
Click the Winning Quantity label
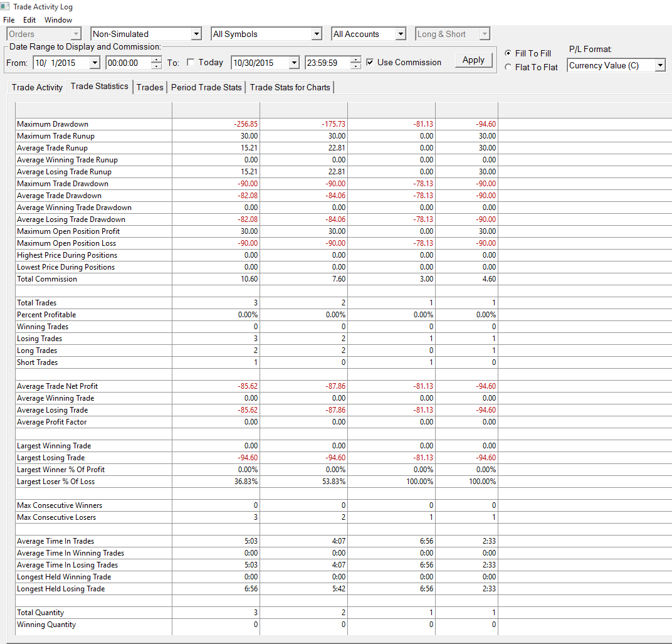pyautogui.click(x=46, y=625)
